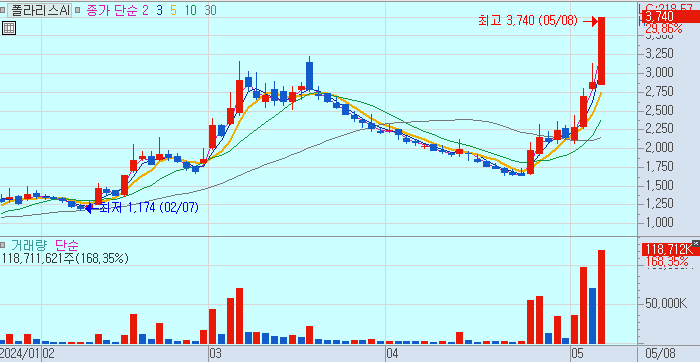The width and height of the screenshot is (700, 362).
Task: Click the 2,500 price axis label
Action: (660, 110)
